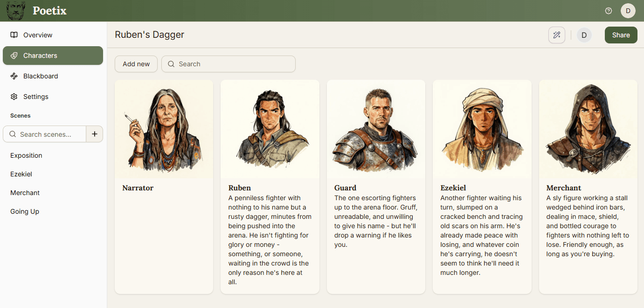Open the help question mark icon

click(x=608, y=11)
